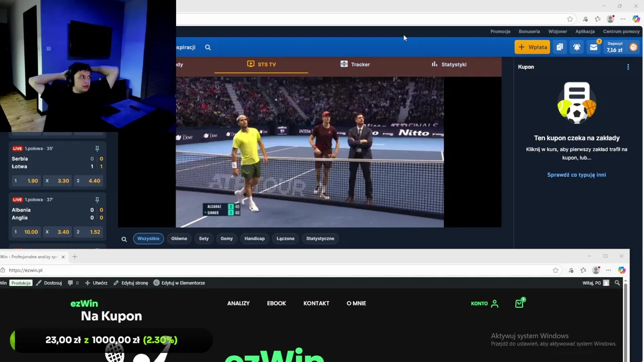Open the green shopping cart icon
644x362 pixels.
click(519, 303)
